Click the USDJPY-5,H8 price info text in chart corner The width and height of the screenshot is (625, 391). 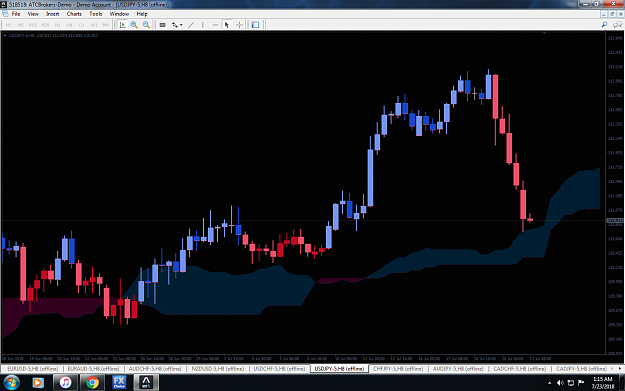coord(53,35)
